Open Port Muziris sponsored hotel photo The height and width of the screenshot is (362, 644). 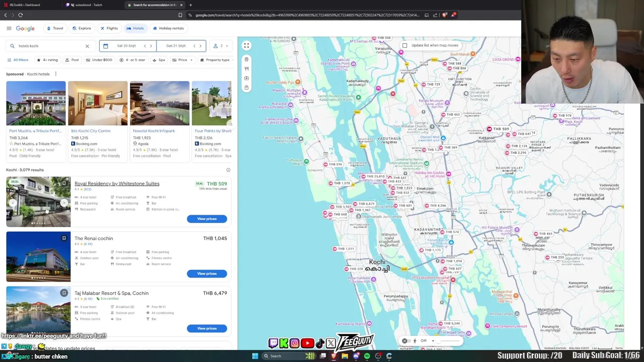click(36, 103)
